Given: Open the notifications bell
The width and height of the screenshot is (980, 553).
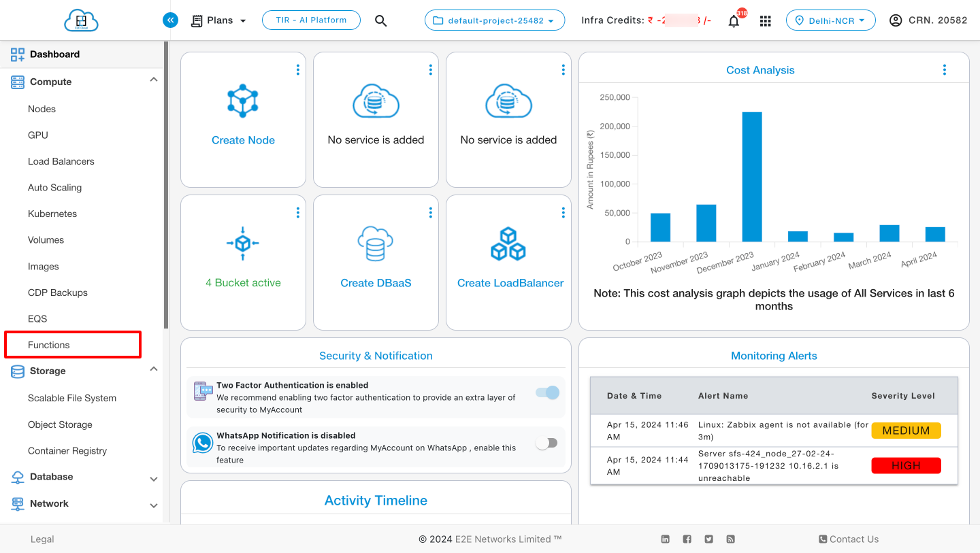Looking at the screenshot, I should click(x=734, y=21).
